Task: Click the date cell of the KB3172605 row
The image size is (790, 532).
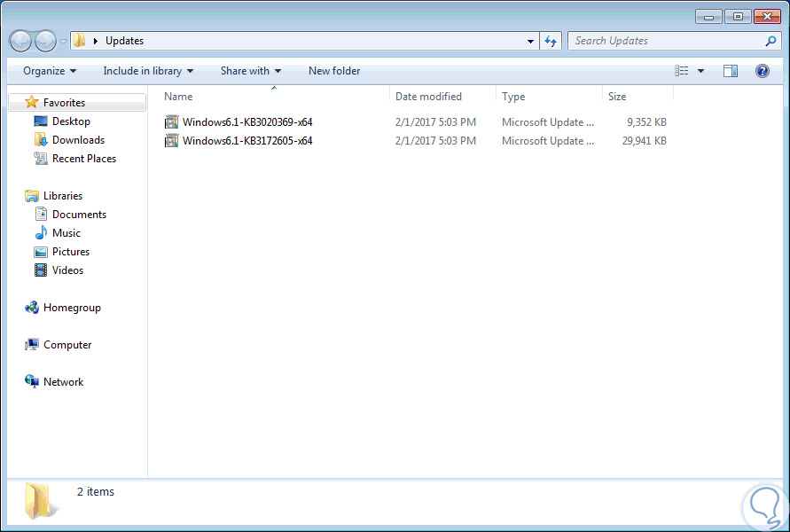Action: 435,141
